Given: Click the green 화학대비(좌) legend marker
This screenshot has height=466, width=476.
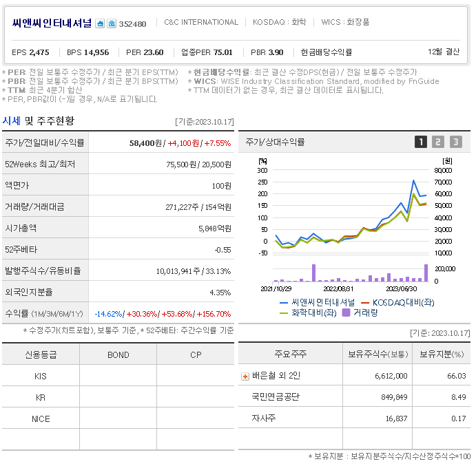Looking at the screenshot, I should pyautogui.click(x=284, y=313).
